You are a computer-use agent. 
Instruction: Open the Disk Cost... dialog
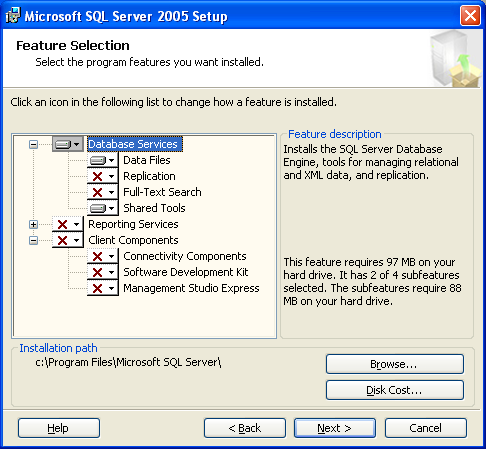pos(395,390)
